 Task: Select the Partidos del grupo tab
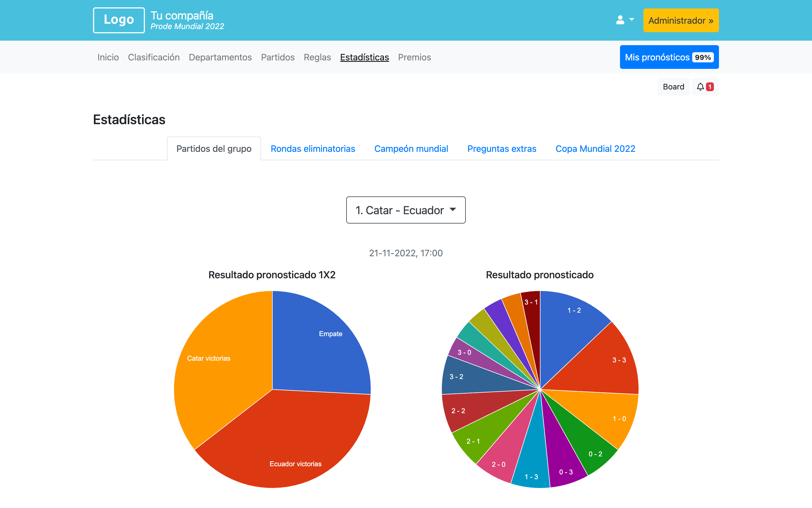[214, 148]
